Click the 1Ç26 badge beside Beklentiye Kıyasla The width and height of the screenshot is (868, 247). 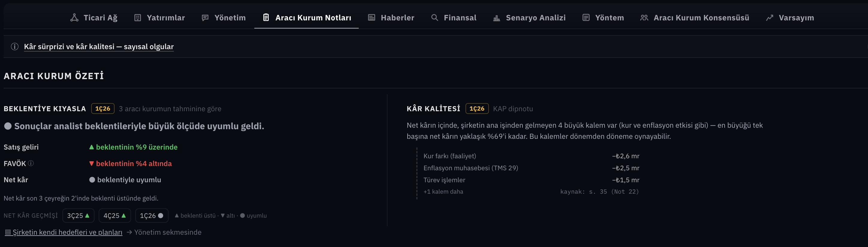point(103,109)
